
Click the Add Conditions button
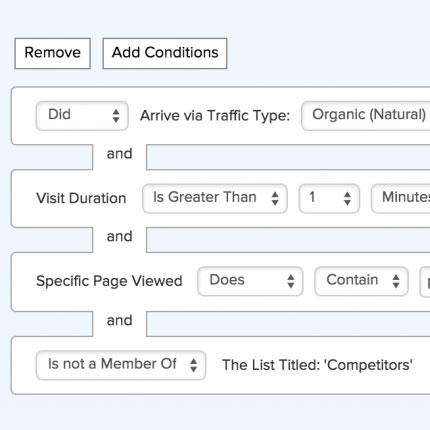[165, 53]
